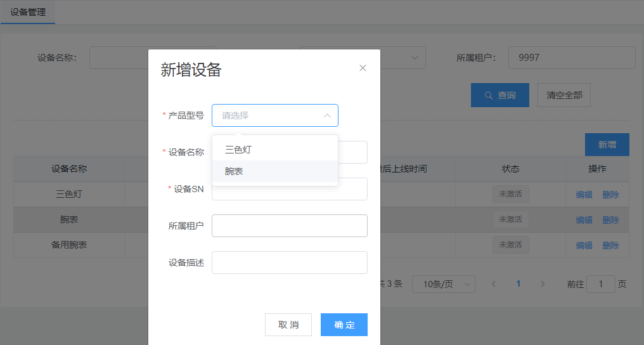Screen dimensions: 644x345
Task: Focus the 所属租户 field in the dialog
Action: pyautogui.click(x=289, y=226)
